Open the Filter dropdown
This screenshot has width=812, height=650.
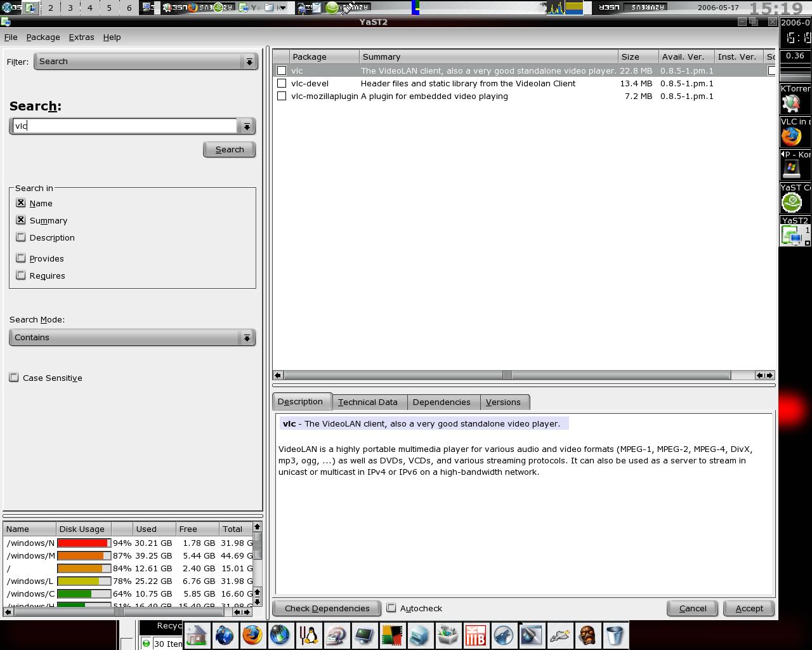click(x=145, y=62)
